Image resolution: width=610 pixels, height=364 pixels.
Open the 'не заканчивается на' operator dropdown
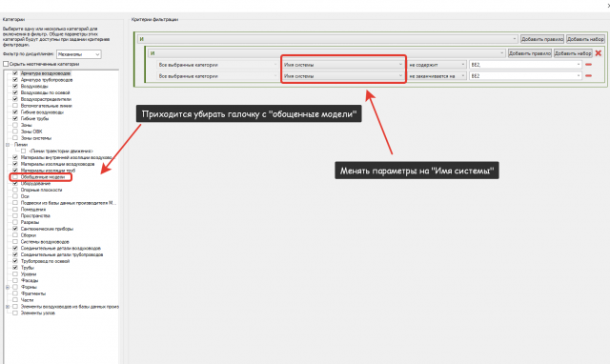tap(437, 76)
